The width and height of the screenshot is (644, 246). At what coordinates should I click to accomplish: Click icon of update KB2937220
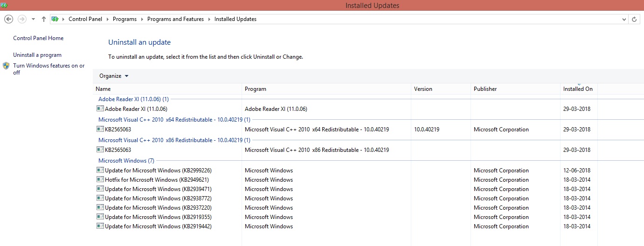click(x=100, y=207)
